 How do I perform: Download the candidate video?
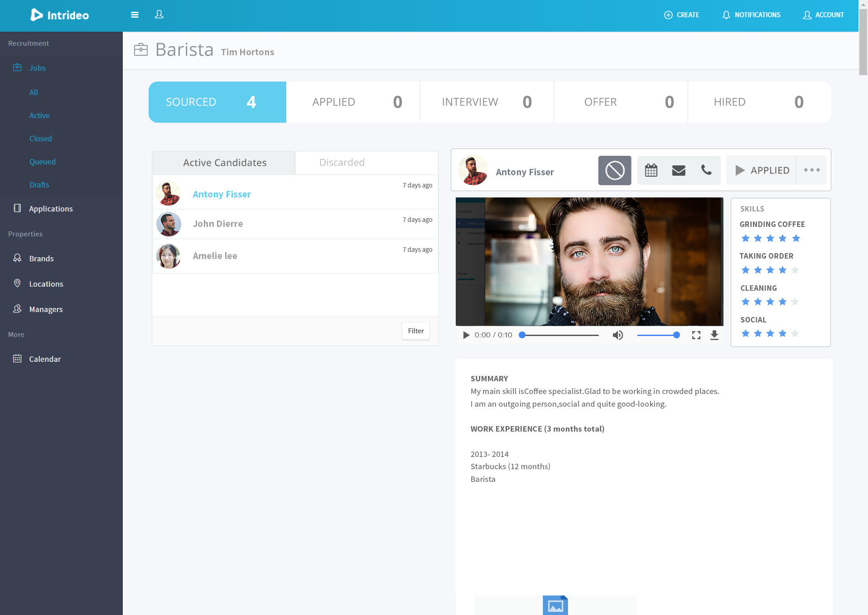pos(714,335)
